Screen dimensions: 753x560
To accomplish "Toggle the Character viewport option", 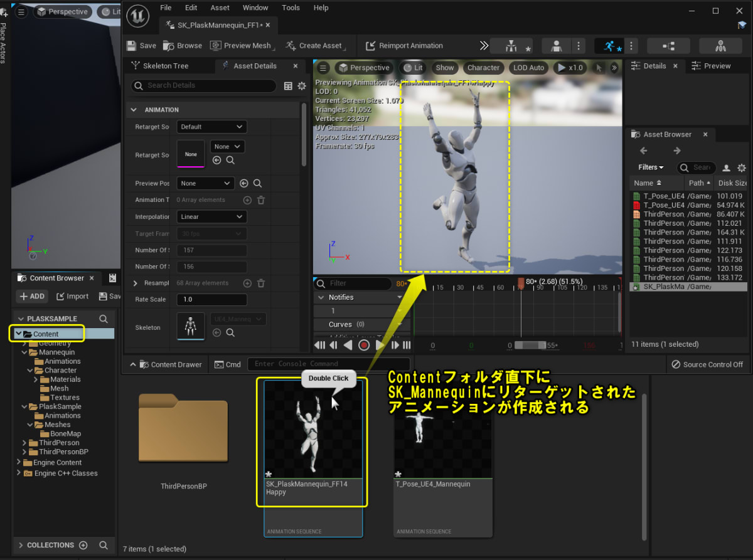I will pyautogui.click(x=483, y=68).
